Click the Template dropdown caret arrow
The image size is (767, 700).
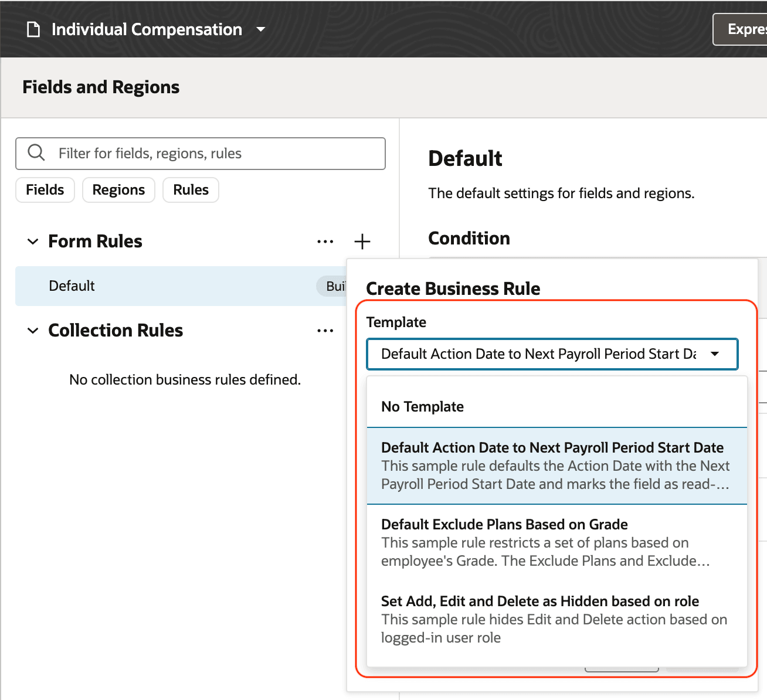[715, 354]
